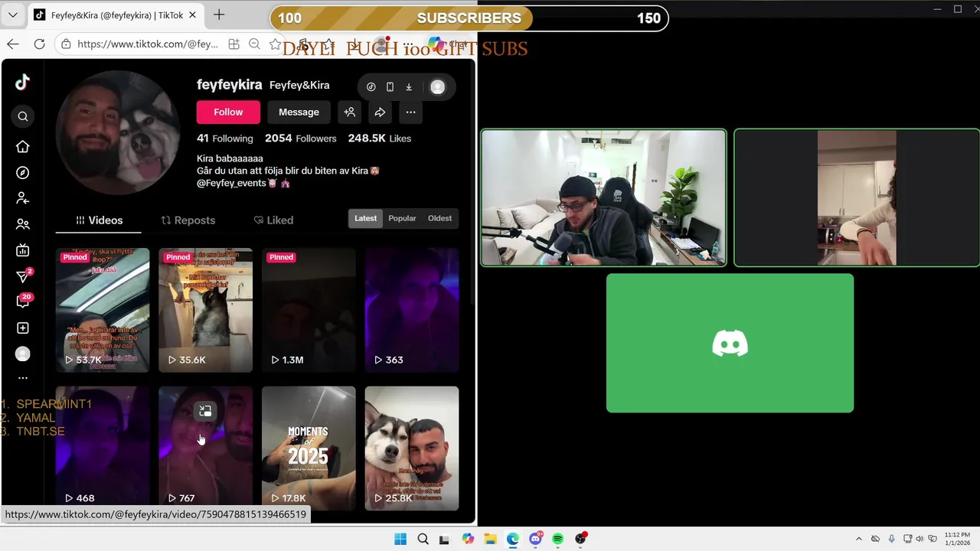Viewport: 980px width, 551px height.
Task: Select the Feyfey&Kira TikTok browser tab
Action: tap(115, 15)
